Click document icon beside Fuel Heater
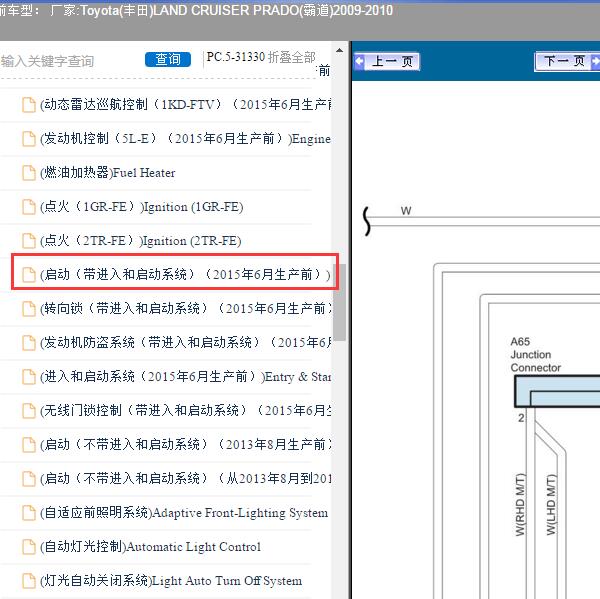 (28, 173)
